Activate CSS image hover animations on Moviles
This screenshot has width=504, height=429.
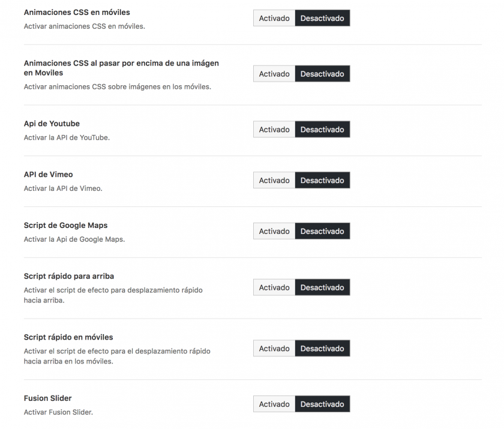pyautogui.click(x=274, y=74)
